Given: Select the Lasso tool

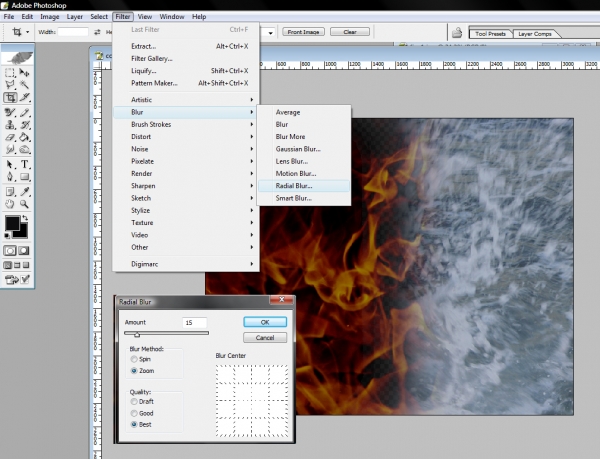Looking at the screenshot, I should 10,85.
